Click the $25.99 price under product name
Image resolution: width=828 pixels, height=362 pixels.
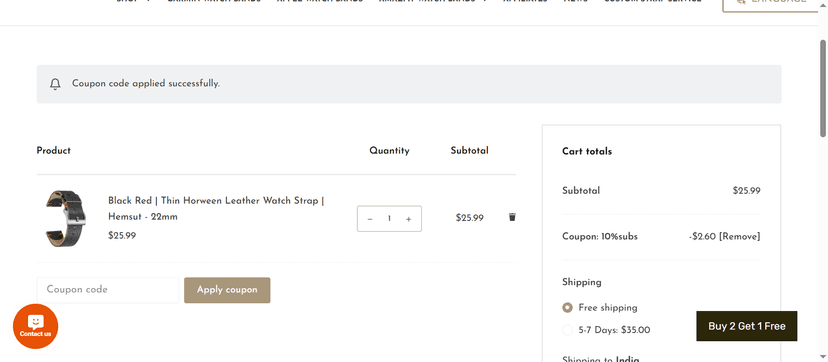(x=122, y=235)
